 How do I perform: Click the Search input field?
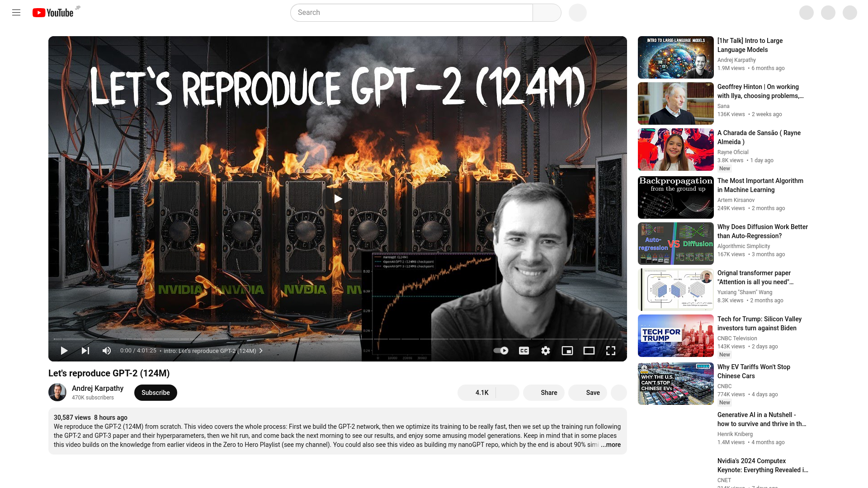click(411, 13)
